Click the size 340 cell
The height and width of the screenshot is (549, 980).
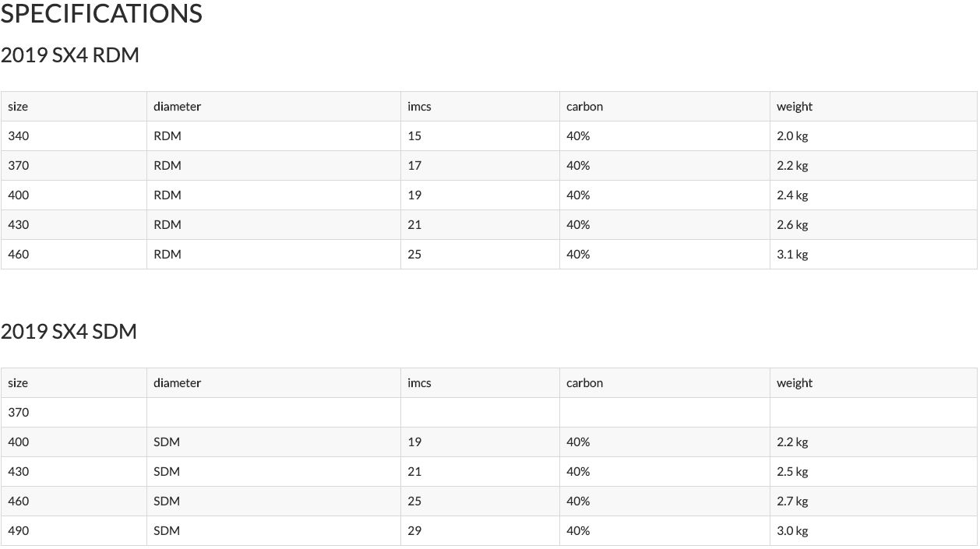19,136
